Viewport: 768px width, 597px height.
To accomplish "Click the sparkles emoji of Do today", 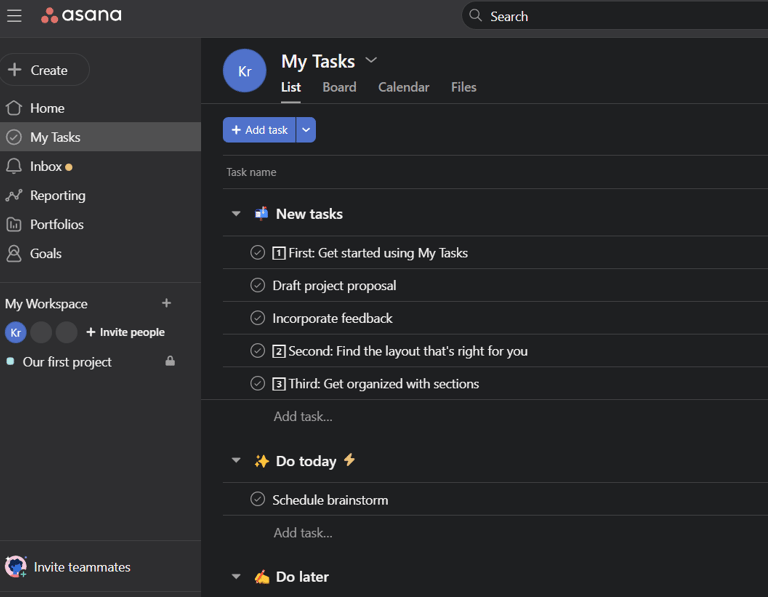I will click(262, 461).
